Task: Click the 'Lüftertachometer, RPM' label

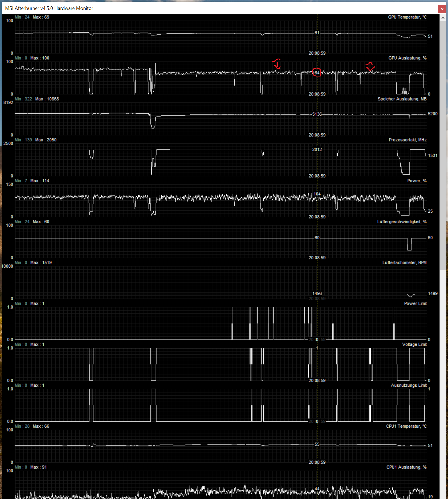Action: pyautogui.click(x=404, y=263)
